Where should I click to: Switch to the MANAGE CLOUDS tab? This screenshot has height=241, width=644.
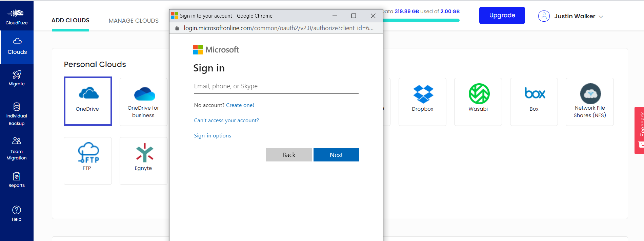[x=134, y=21]
